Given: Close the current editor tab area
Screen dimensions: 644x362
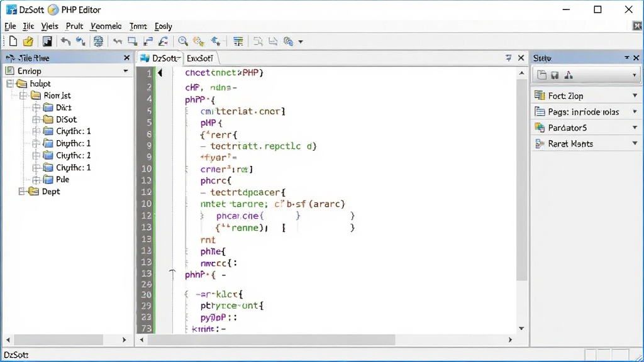Looking at the screenshot, I should click(521, 58).
